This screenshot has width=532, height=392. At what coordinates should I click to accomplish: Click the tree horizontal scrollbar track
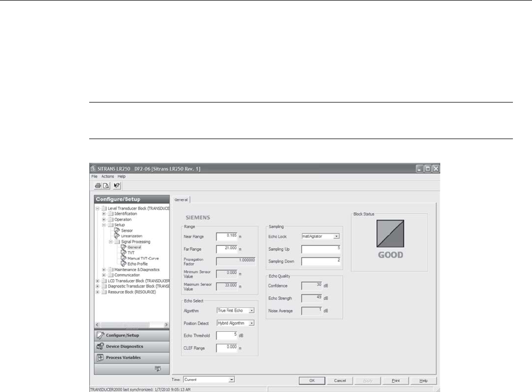coord(131,325)
